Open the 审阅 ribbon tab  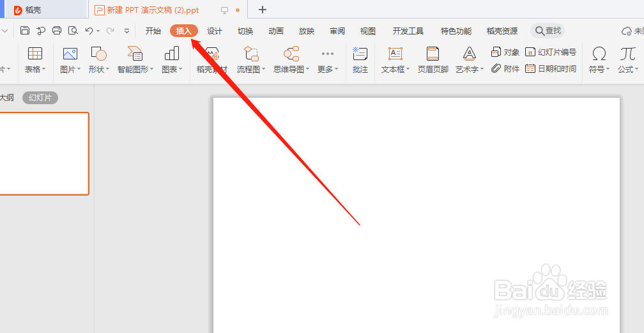coord(337,31)
